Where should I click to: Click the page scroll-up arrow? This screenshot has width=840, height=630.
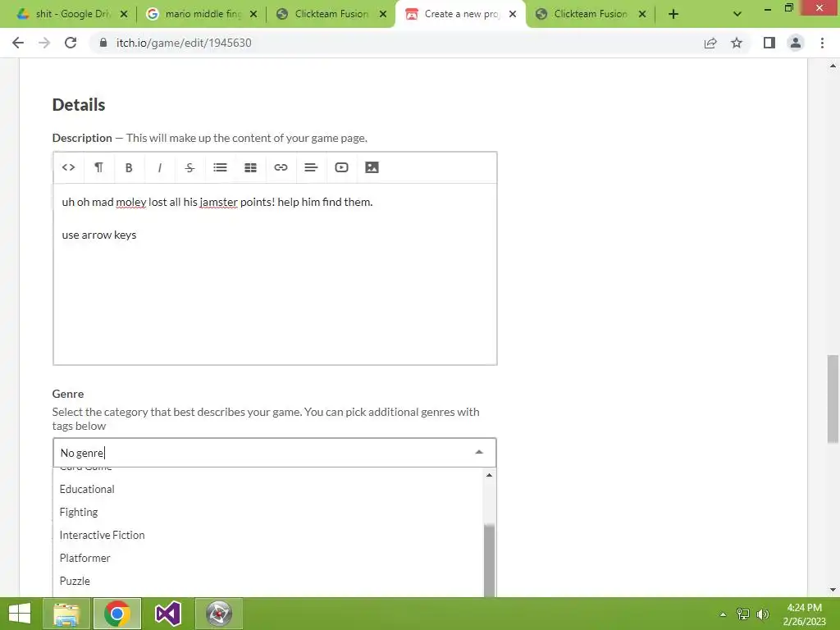pyautogui.click(x=833, y=66)
